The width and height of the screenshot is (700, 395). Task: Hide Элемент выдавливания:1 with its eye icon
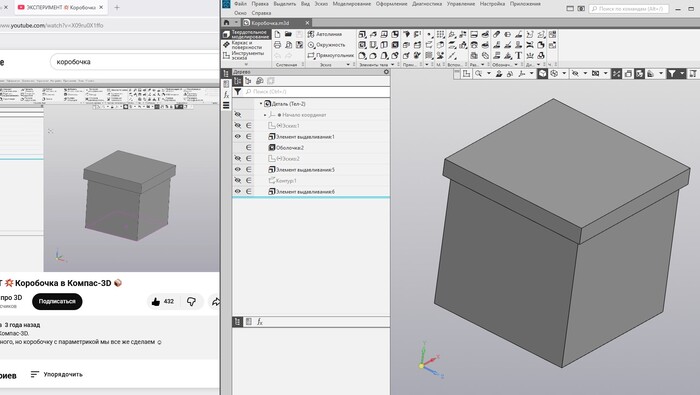click(x=238, y=137)
